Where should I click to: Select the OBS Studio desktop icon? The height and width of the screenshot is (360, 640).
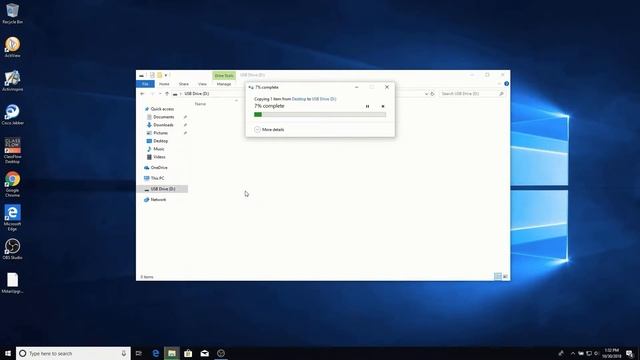[x=12, y=249]
